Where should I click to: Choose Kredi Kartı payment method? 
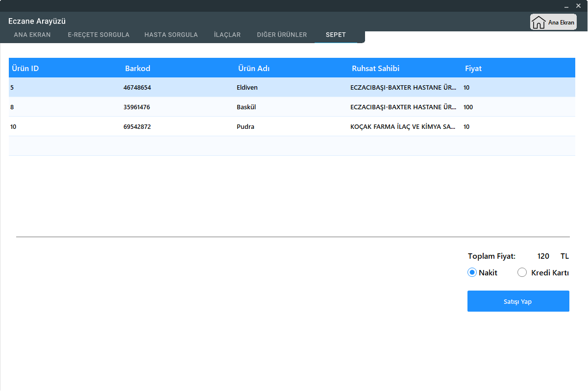(522, 273)
